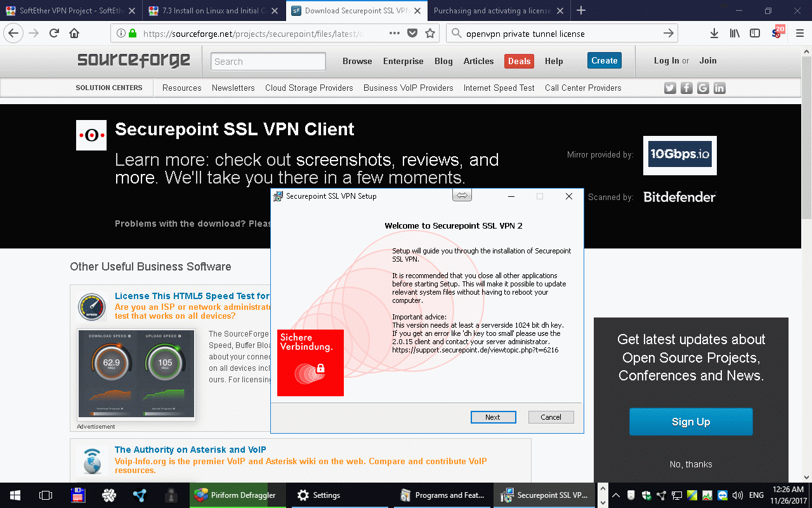Dismiss newsletter with No, thanks
The image size is (812, 508).
coord(691,464)
